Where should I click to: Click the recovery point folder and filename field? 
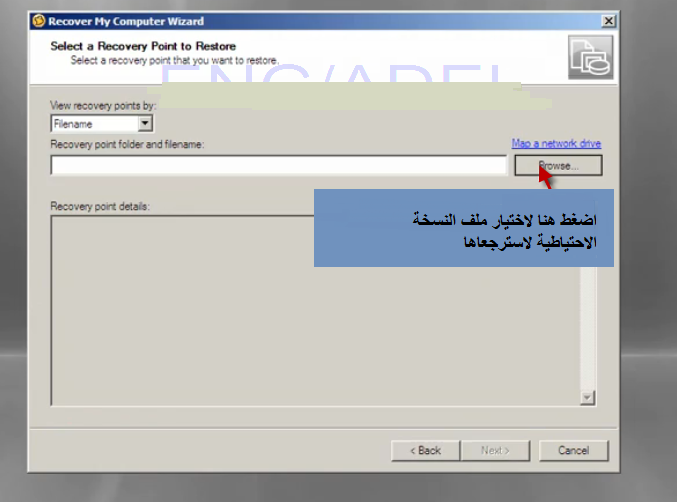tap(278, 165)
